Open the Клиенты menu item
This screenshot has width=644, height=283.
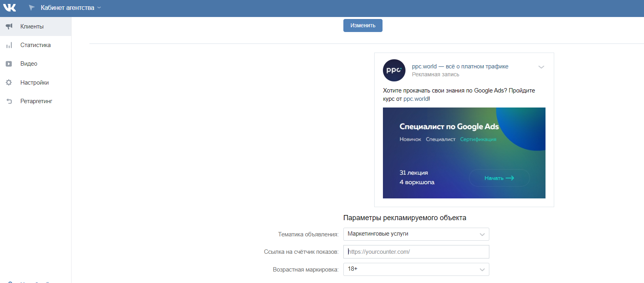32,26
